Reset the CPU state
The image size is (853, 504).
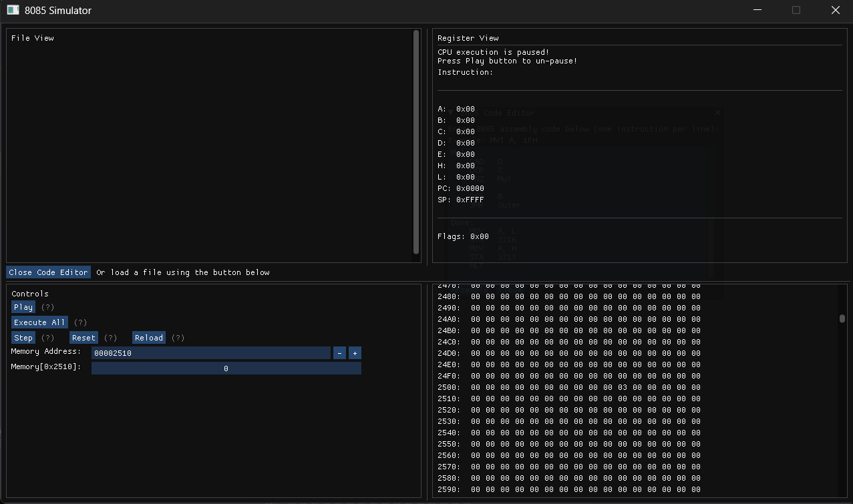click(84, 338)
